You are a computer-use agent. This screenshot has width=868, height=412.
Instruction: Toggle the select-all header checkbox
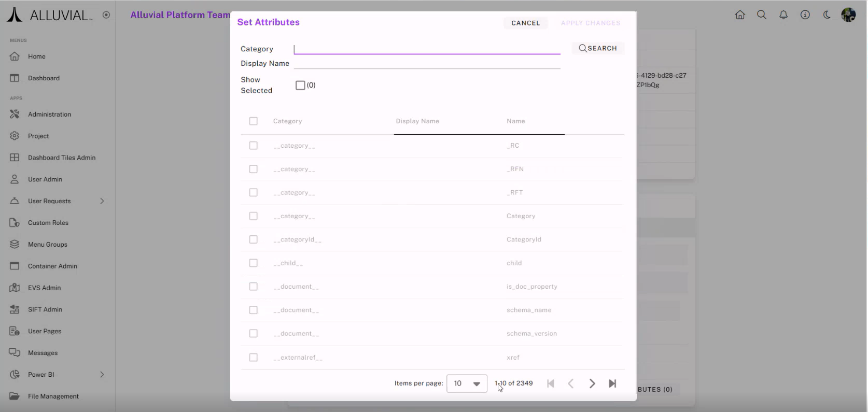click(253, 121)
